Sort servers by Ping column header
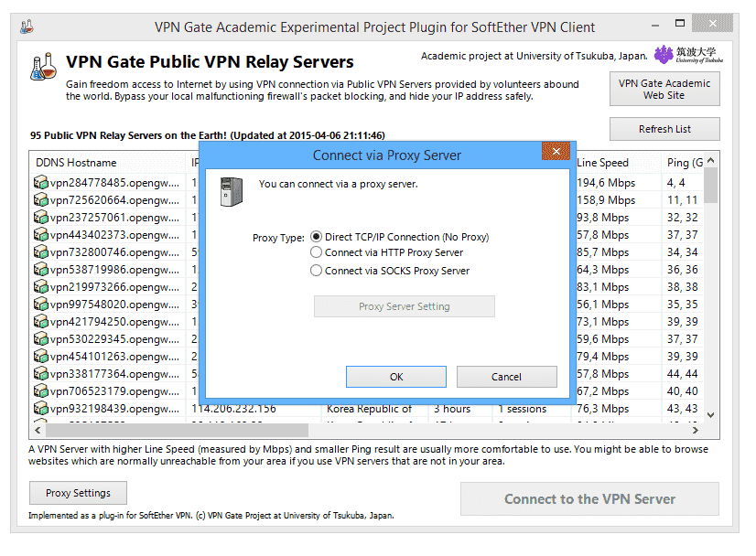756x556 pixels. 683,163
